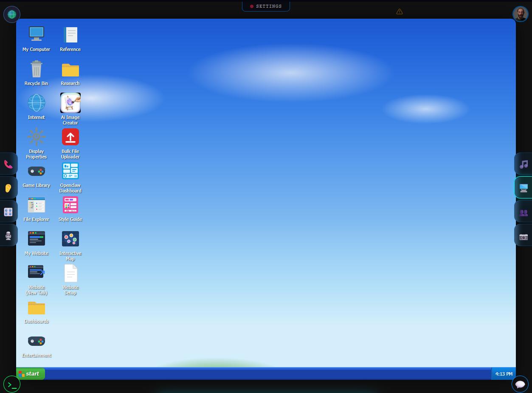This screenshot has width=532, height=393.
Task: Open Website (New Tab) shortcut
Action: 37,271
